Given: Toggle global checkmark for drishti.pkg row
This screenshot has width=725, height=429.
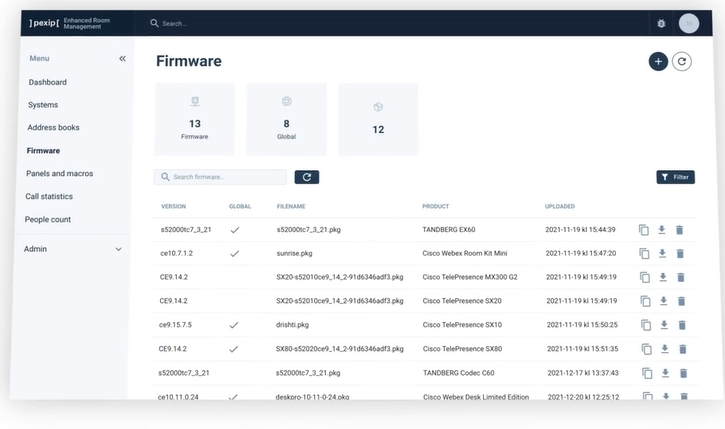Looking at the screenshot, I should pyautogui.click(x=234, y=325).
